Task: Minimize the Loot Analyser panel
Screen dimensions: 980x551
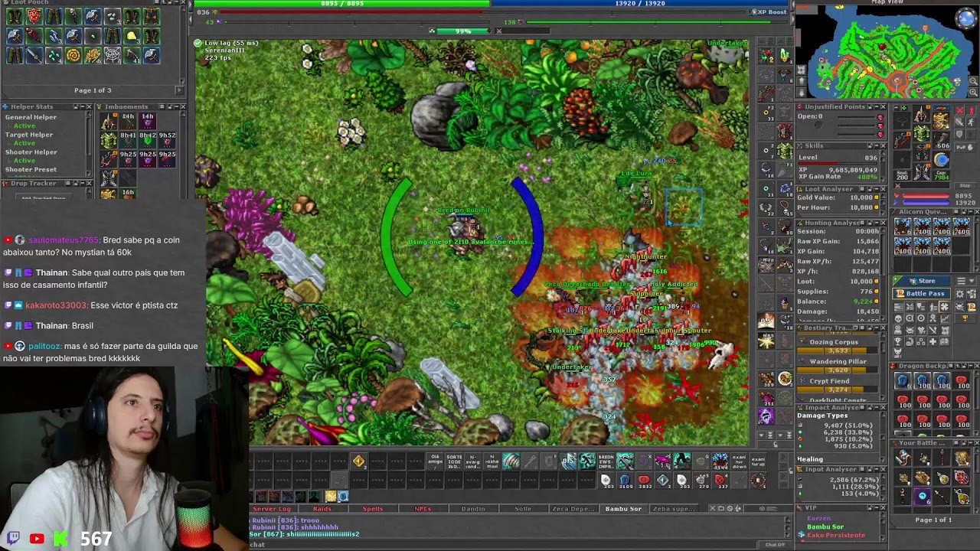Action: point(875,189)
